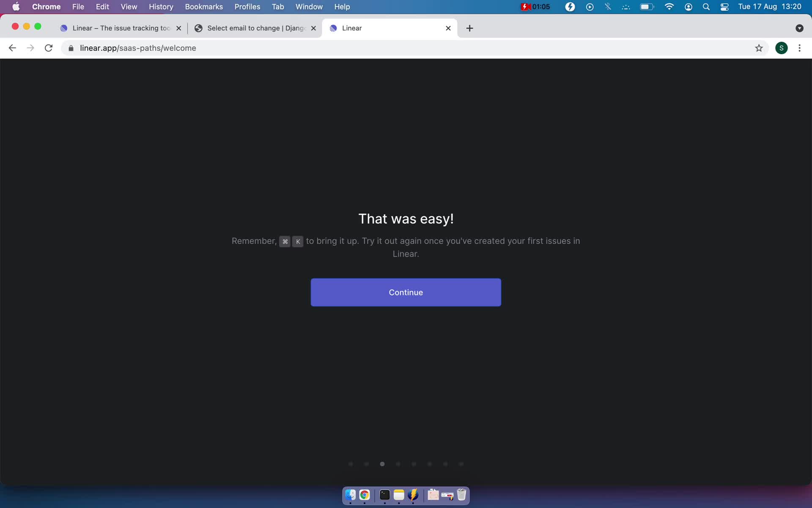Click fourth pagination dot indicator
This screenshot has height=508, width=812.
(x=398, y=464)
